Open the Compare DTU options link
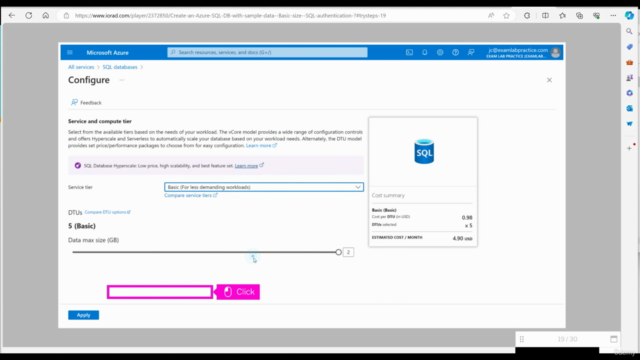 coord(107,212)
